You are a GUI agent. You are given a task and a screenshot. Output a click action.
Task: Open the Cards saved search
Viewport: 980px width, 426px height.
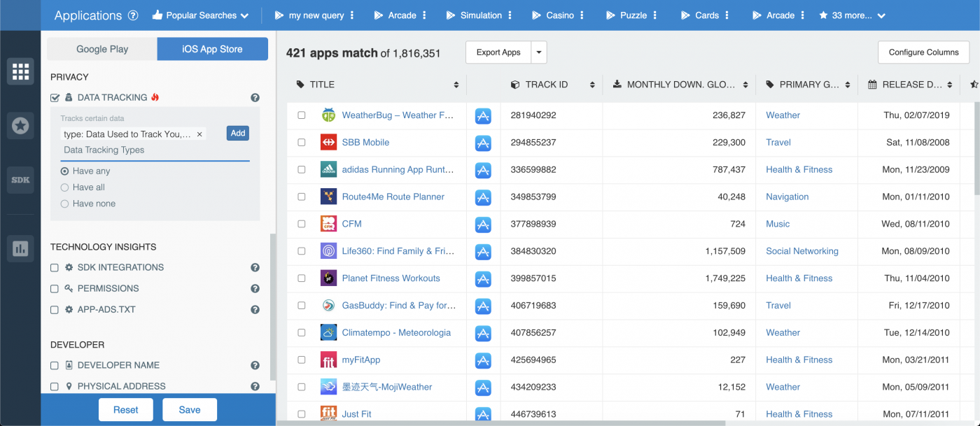coord(700,15)
